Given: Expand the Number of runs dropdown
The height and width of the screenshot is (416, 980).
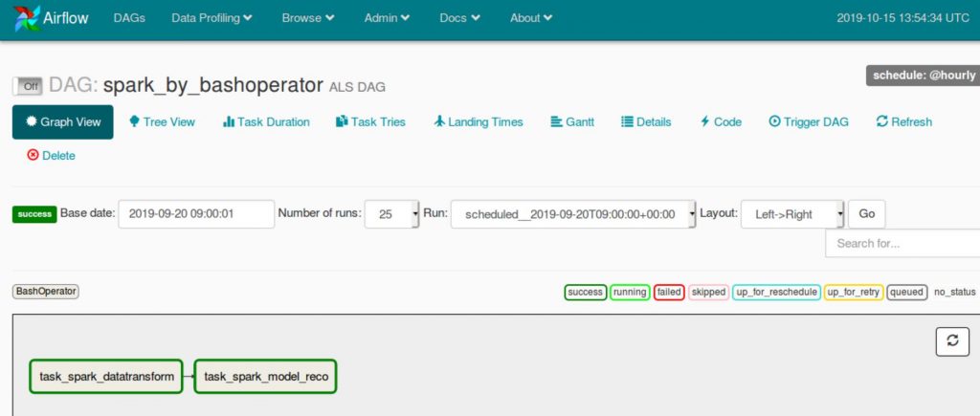Looking at the screenshot, I should 391,214.
